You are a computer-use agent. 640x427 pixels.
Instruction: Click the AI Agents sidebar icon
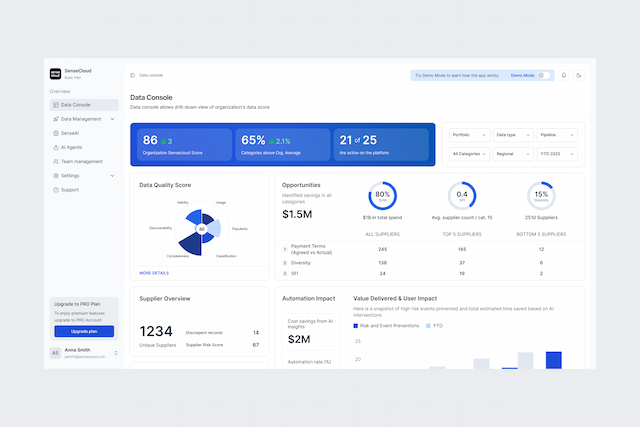tap(55, 147)
